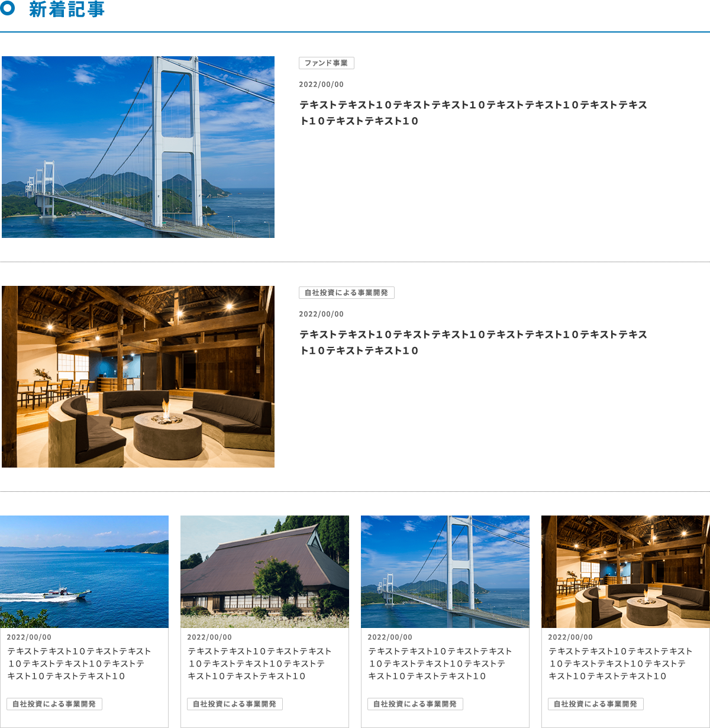This screenshot has width=710, height=728.
Task: Select the tag above the large lounge article's date
Action: tap(346, 292)
